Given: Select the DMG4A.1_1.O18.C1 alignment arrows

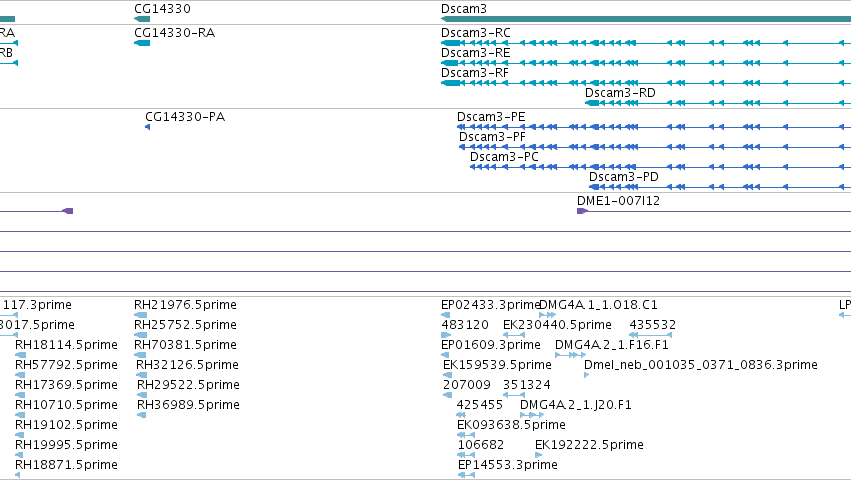Looking at the screenshot, I should click(547, 315).
